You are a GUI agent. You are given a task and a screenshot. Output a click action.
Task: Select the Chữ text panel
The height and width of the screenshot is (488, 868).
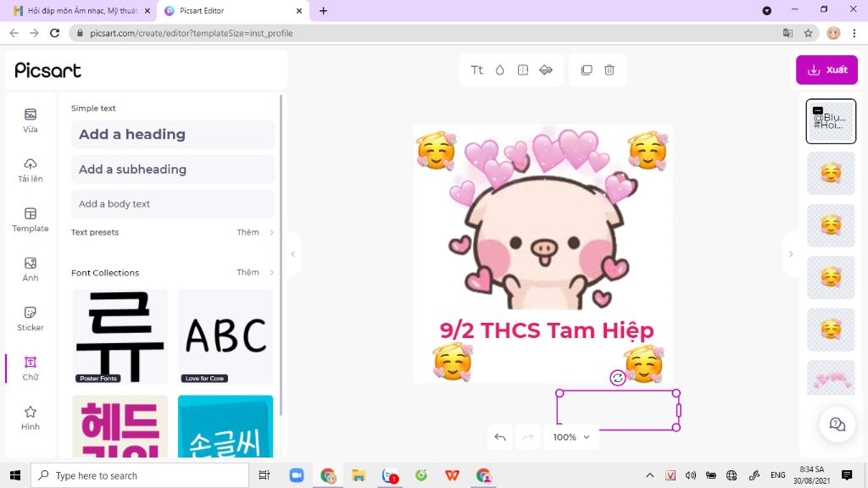(31, 369)
